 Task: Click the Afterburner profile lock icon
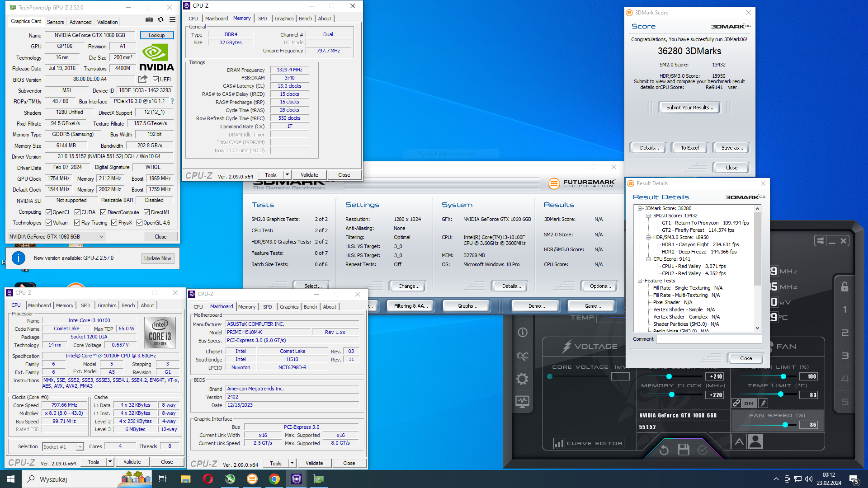pyautogui.click(x=844, y=286)
